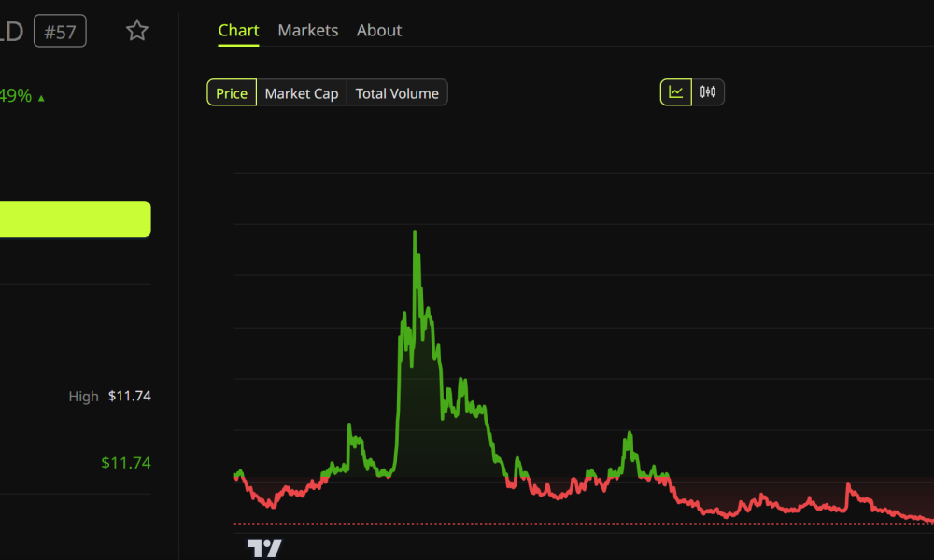Add coin to favorites with star icon

[137, 31]
